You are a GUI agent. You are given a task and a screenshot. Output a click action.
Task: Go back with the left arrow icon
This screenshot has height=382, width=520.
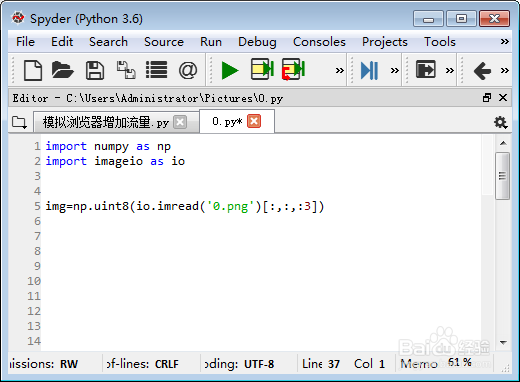click(x=482, y=71)
